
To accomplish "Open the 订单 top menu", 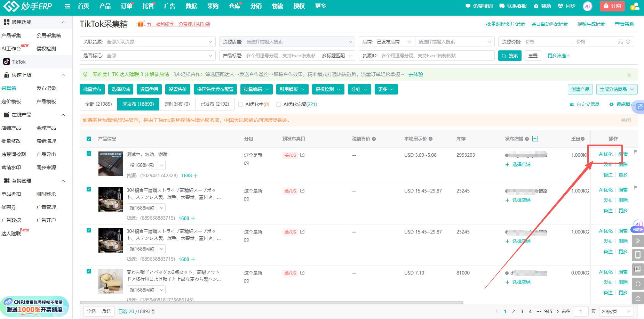I will click(127, 6).
